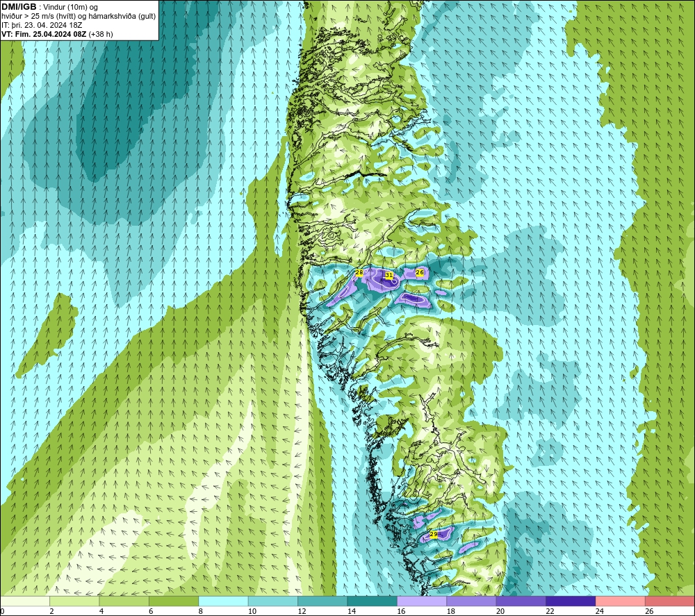Click the yellow gust label 31
This screenshot has height=616, width=695.
point(389,275)
